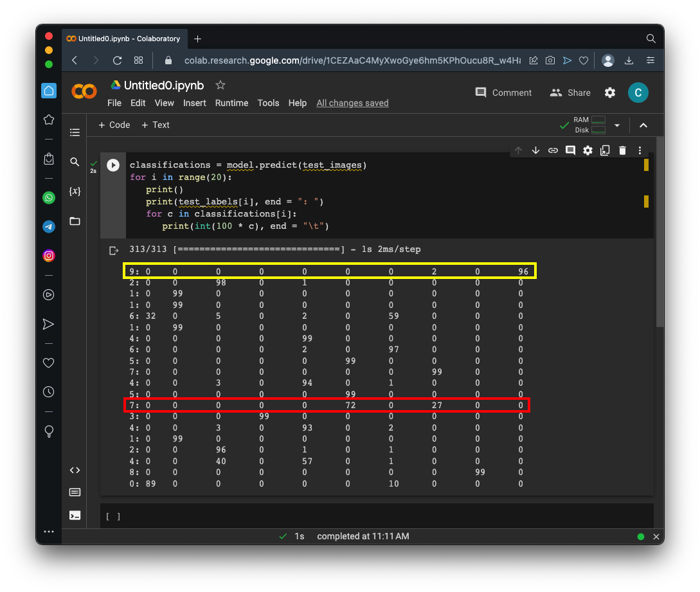Open the Runtime menu
The image size is (700, 592).
[231, 103]
